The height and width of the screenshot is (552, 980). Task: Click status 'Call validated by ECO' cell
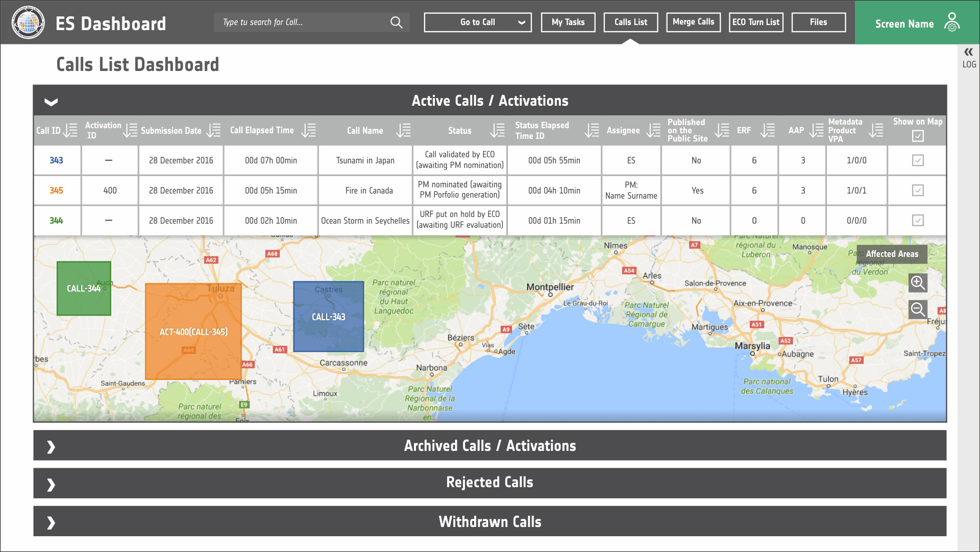[x=460, y=160]
